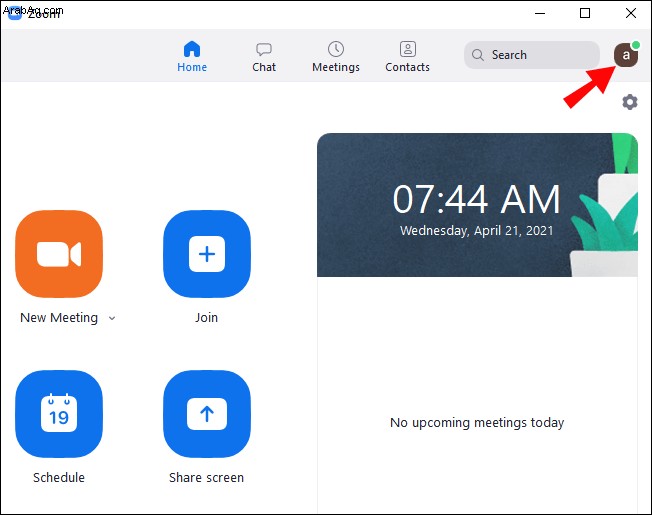Image resolution: width=652 pixels, height=515 pixels.
Task: Click the Join label text
Action: (x=207, y=318)
